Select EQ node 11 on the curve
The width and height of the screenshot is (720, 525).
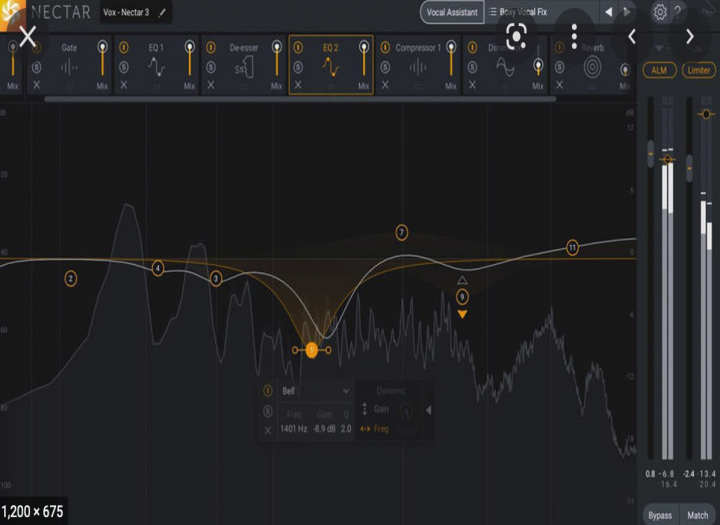point(572,248)
